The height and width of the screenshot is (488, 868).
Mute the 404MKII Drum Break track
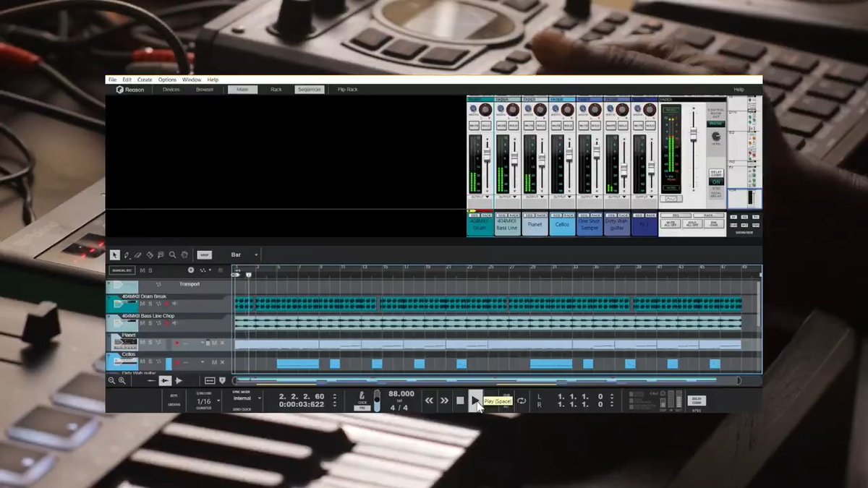(142, 304)
